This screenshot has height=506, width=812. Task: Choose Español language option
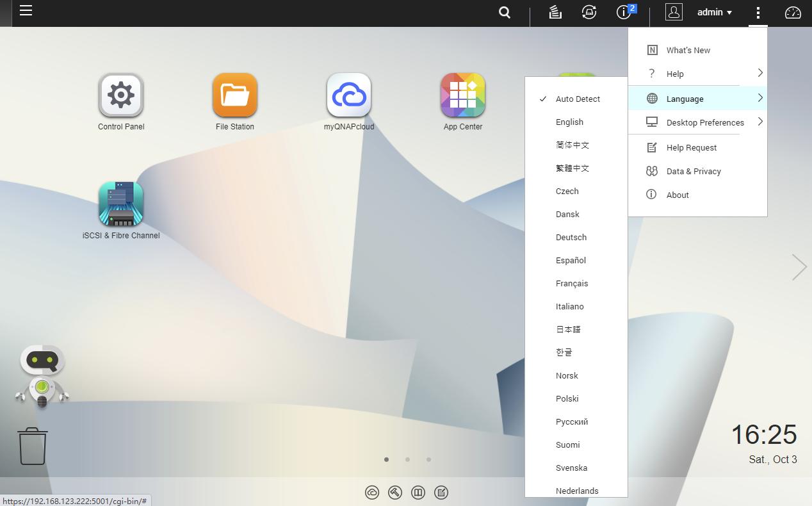[x=576, y=260]
